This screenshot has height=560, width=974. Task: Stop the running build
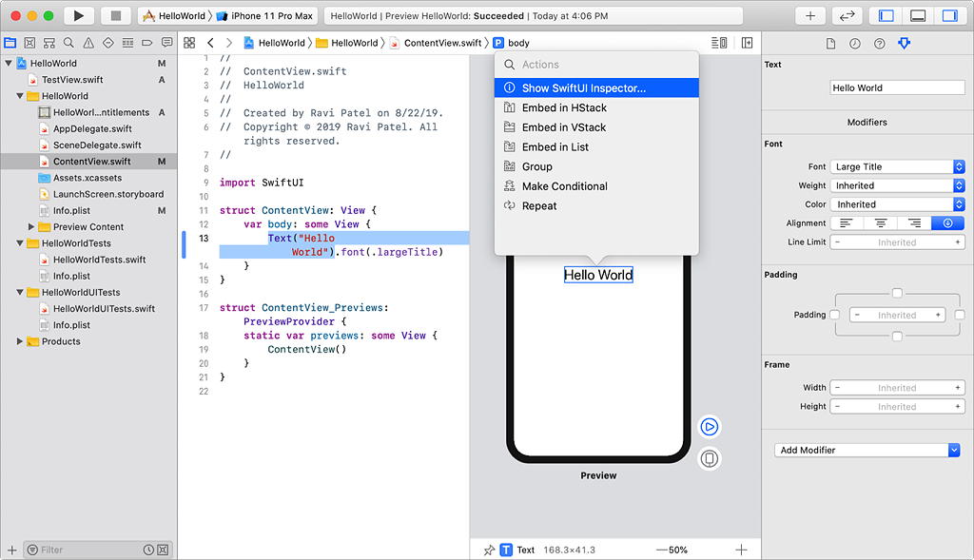pos(115,15)
